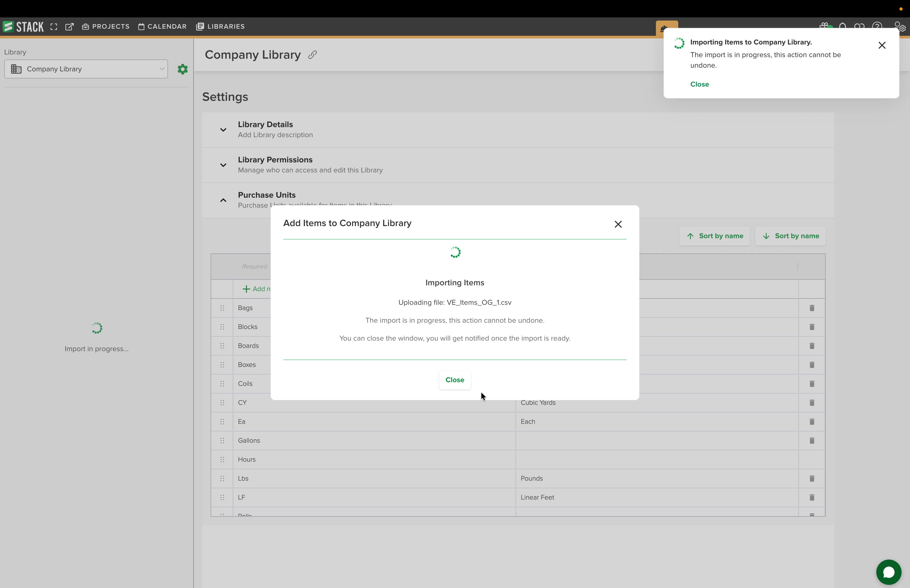Delete the Lbs purchase unit

(812, 479)
